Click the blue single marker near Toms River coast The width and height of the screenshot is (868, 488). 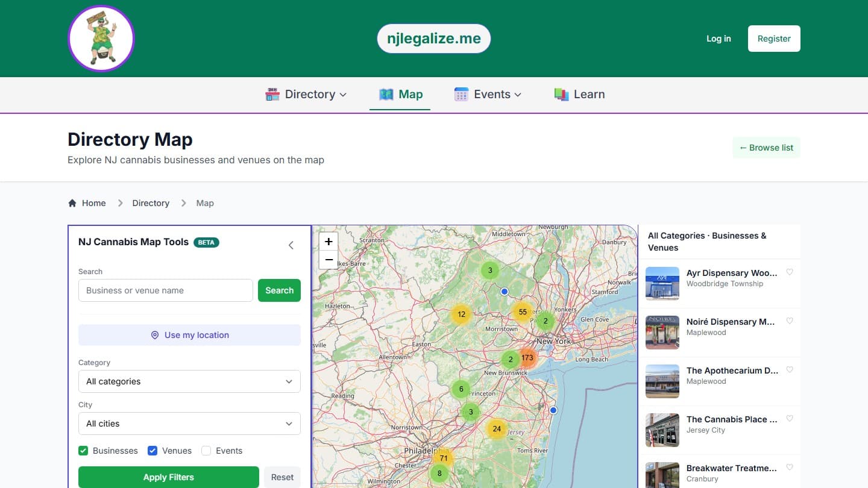[553, 410]
